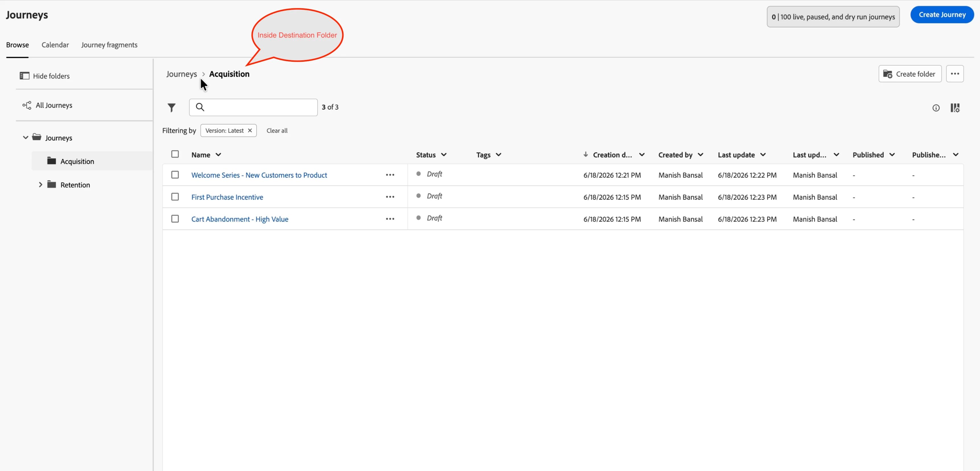Click Acquisition in the breadcrumb

coord(230,74)
